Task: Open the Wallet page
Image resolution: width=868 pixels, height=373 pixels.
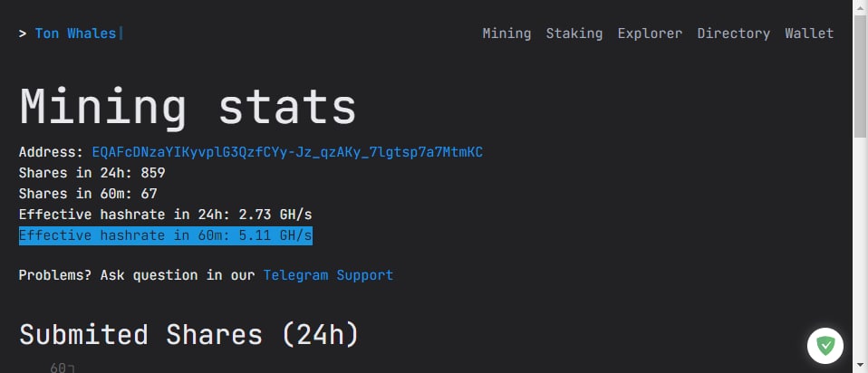Action: click(x=809, y=33)
